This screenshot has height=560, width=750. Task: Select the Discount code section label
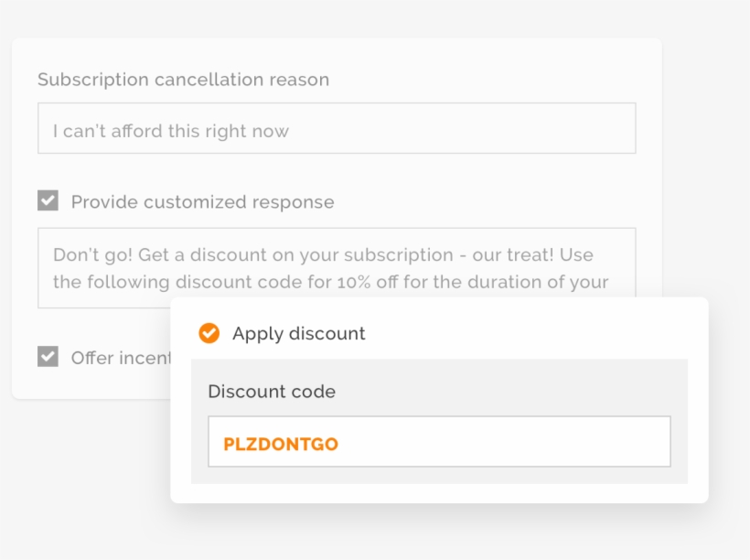pos(272,391)
